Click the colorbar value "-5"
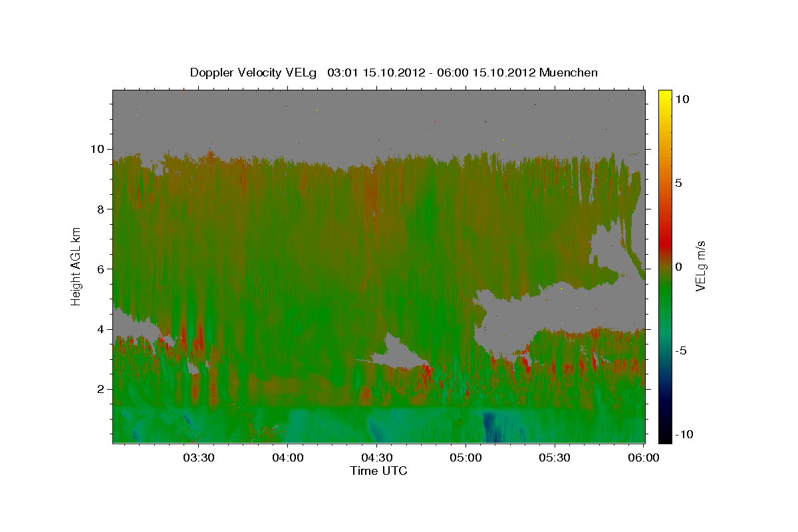The width and height of the screenshot is (798, 532). [x=682, y=350]
